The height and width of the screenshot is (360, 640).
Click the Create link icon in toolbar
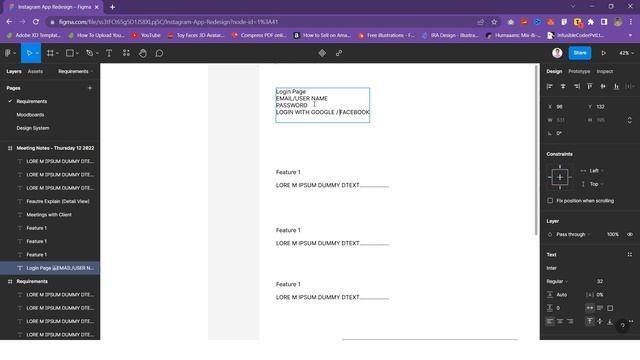pyautogui.click(x=339, y=53)
